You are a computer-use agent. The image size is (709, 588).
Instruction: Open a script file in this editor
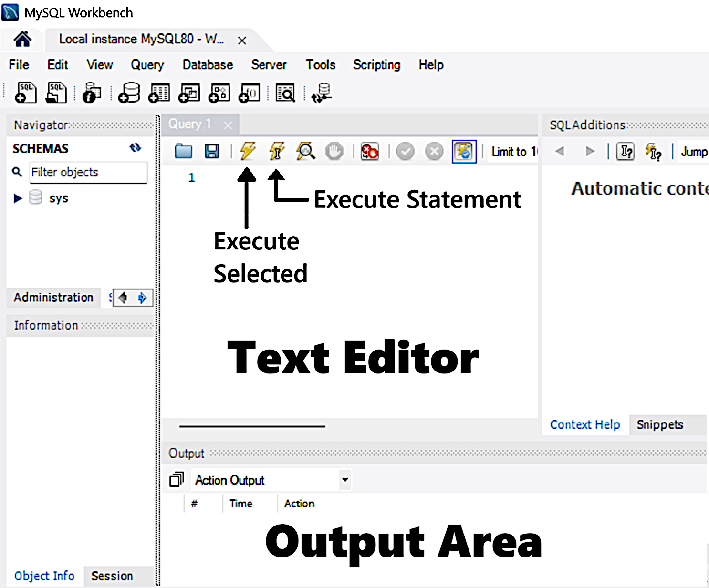click(183, 151)
